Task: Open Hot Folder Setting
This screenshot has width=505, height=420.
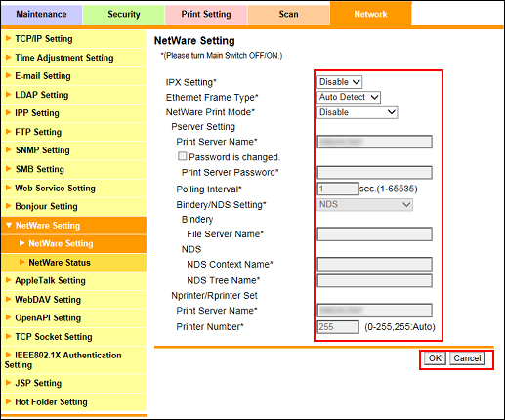Action: tap(73, 402)
